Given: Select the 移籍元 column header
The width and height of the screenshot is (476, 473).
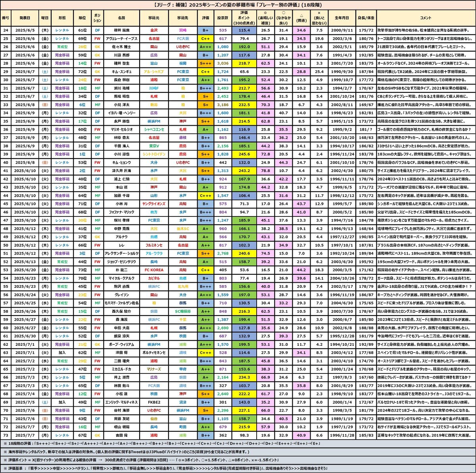Looking at the screenshot, I should pos(154,18).
